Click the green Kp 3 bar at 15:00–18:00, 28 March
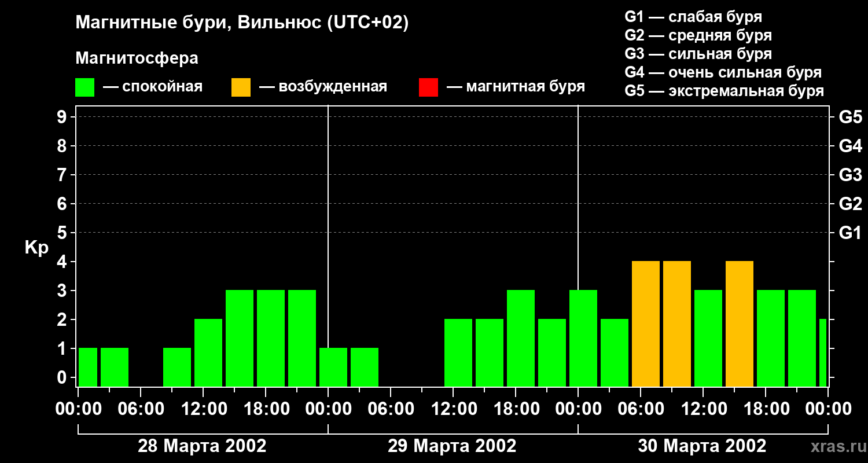Image resolution: width=868 pixels, height=463 pixels. [240, 339]
